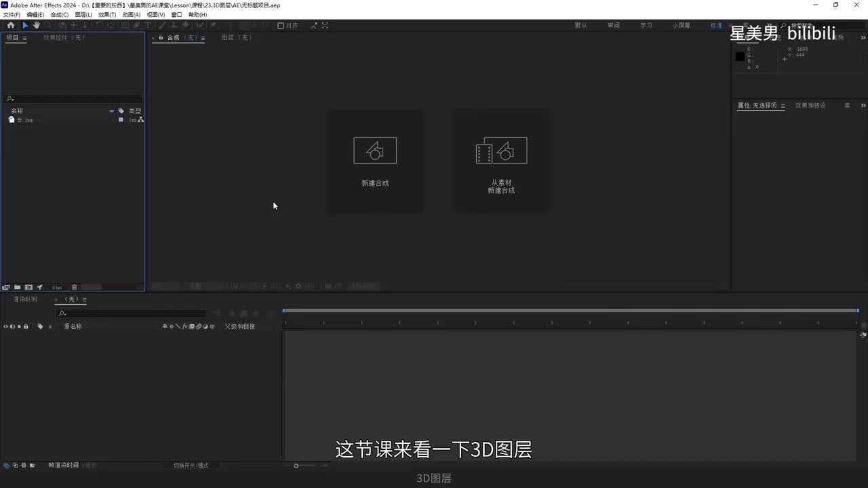This screenshot has height=488, width=868.
Task: Open the 动画(A) menu
Action: click(132, 14)
